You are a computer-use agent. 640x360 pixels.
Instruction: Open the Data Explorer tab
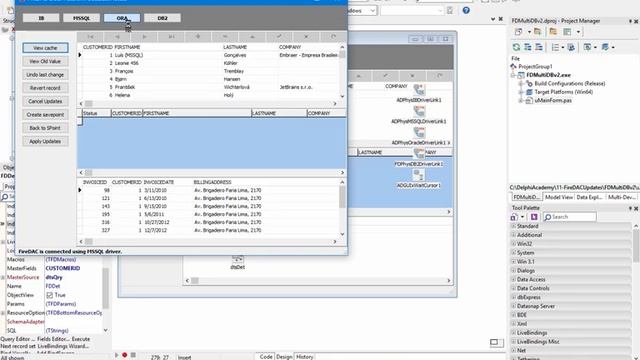(x=589, y=197)
